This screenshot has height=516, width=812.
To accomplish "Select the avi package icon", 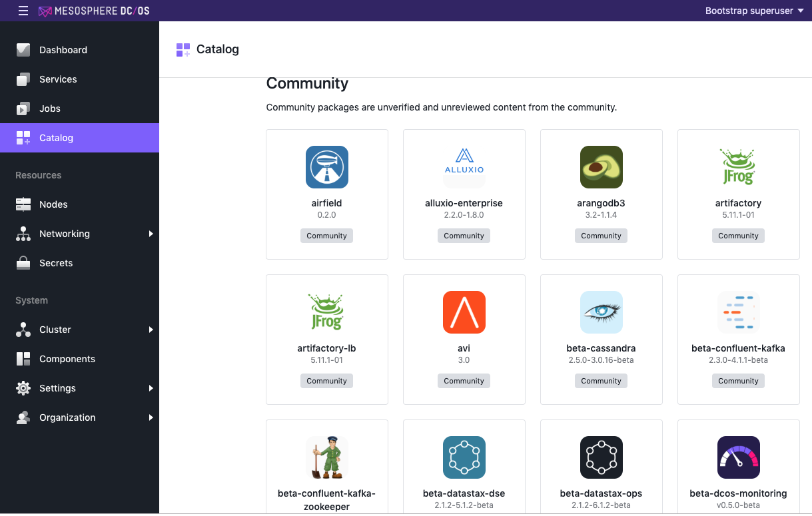I will pyautogui.click(x=464, y=312).
